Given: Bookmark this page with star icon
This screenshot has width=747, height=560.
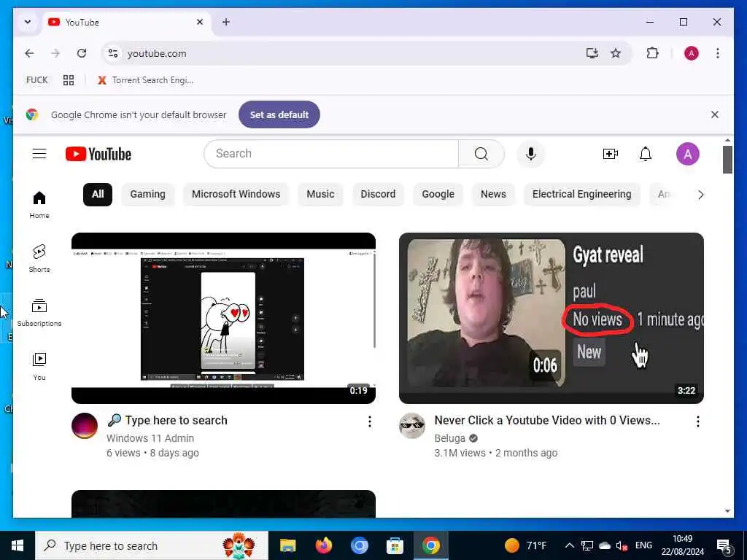Looking at the screenshot, I should click(616, 53).
